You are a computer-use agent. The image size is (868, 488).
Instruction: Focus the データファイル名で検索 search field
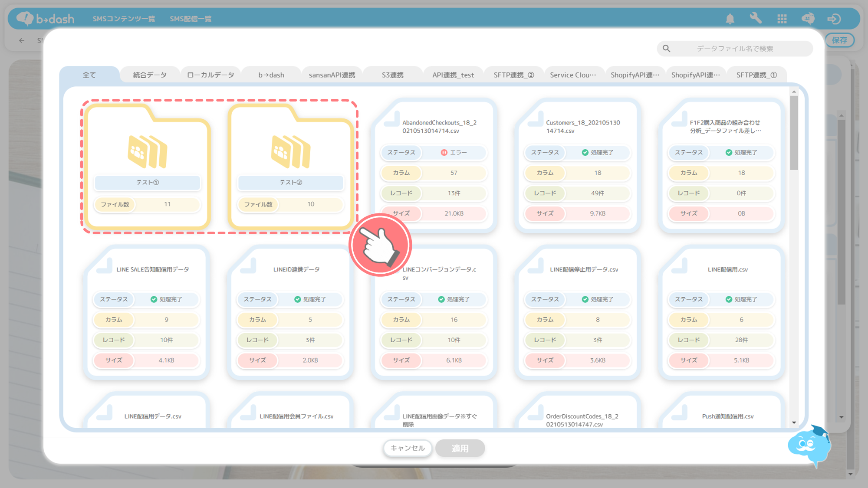coord(735,49)
